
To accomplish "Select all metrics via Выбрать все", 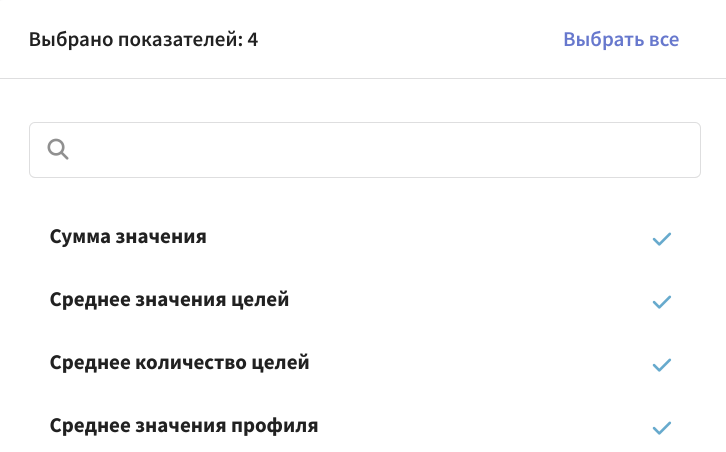I will [621, 39].
